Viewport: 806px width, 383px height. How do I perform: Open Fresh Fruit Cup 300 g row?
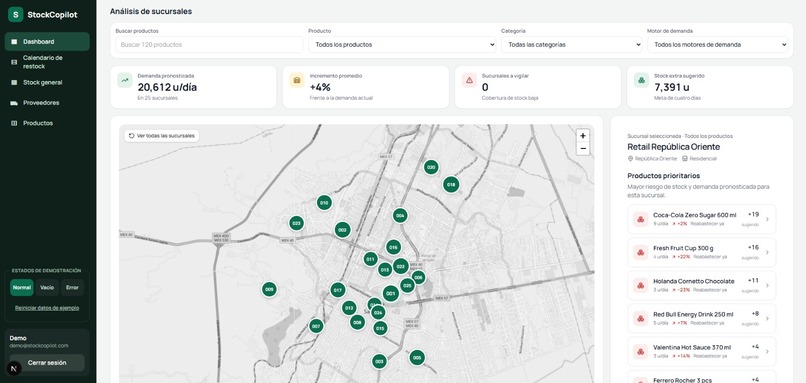[702, 252]
